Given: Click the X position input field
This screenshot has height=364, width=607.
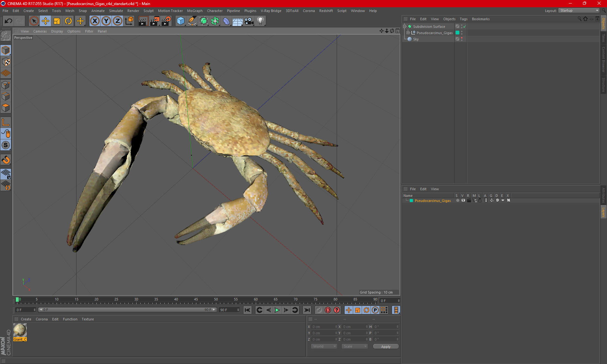Looking at the screenshot, I should (324, 327).
